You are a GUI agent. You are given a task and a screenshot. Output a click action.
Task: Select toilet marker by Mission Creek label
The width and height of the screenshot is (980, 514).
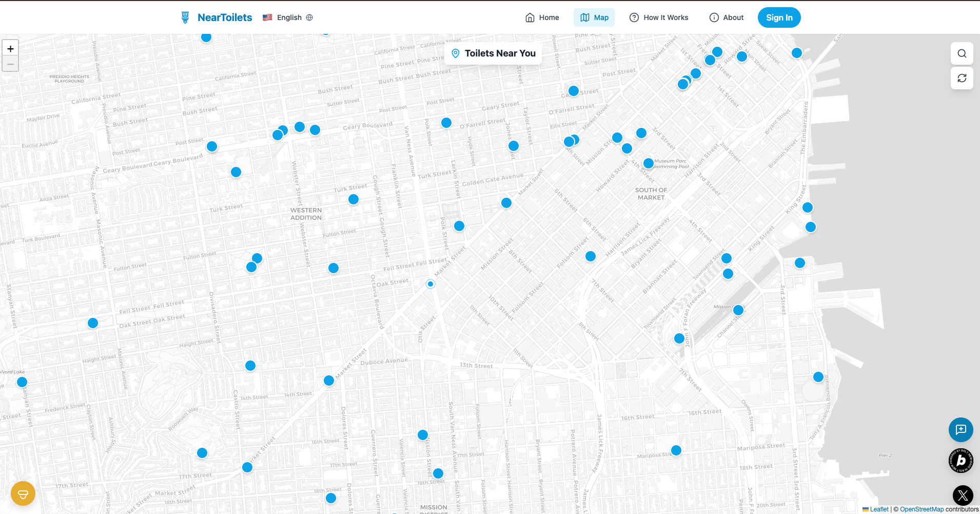pos(738,310)
